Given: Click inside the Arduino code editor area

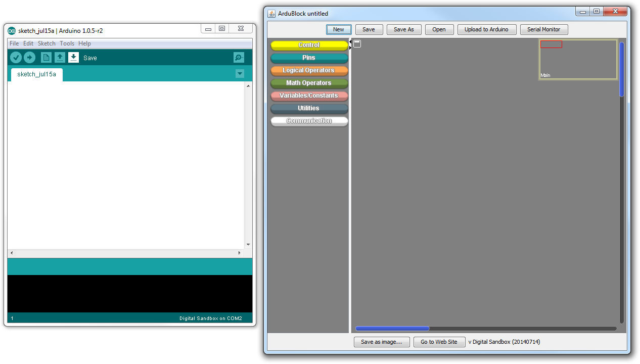Looking at the screenshot, I should [126, 165].
